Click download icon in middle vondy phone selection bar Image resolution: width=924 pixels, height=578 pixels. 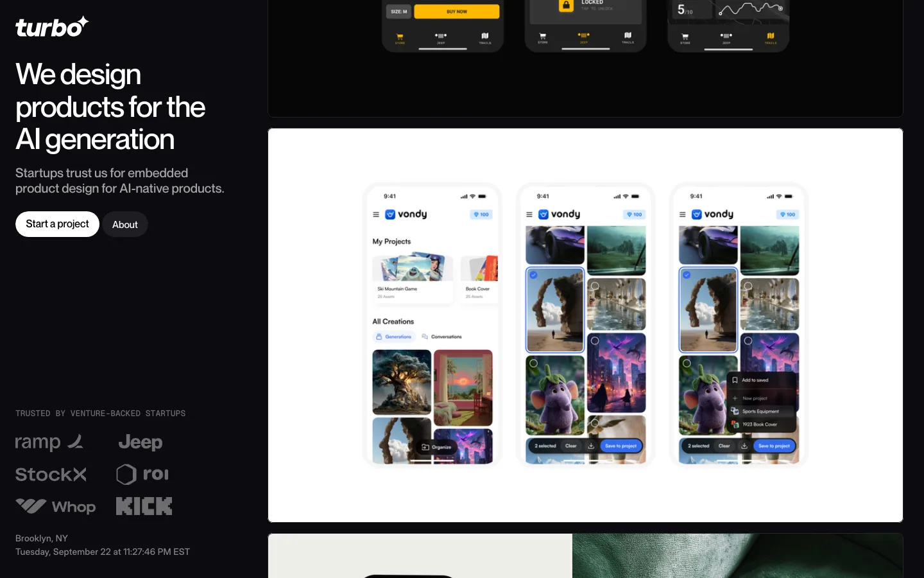coord(591,446)
